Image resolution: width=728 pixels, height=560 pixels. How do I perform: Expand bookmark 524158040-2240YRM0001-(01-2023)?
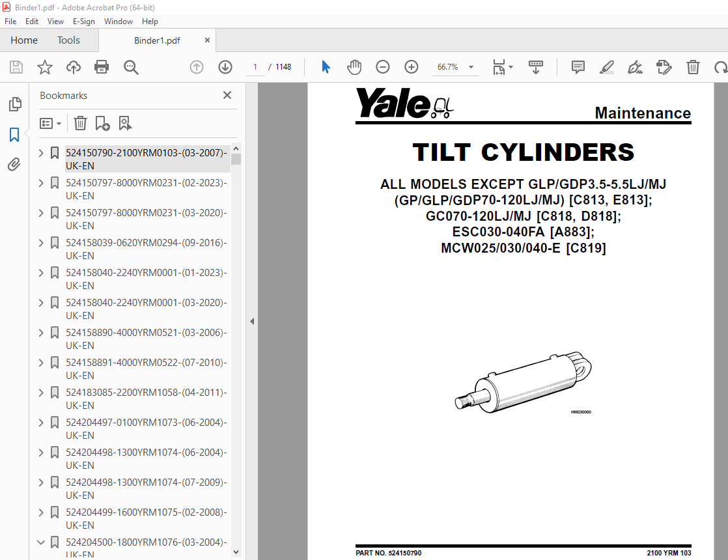41,273
